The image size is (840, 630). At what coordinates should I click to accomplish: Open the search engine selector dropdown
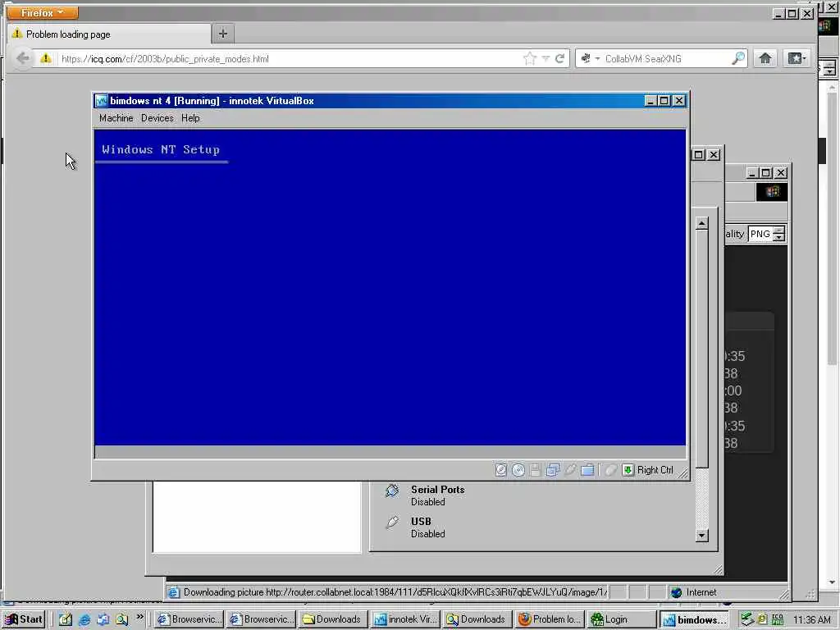(x=590, y=58)
